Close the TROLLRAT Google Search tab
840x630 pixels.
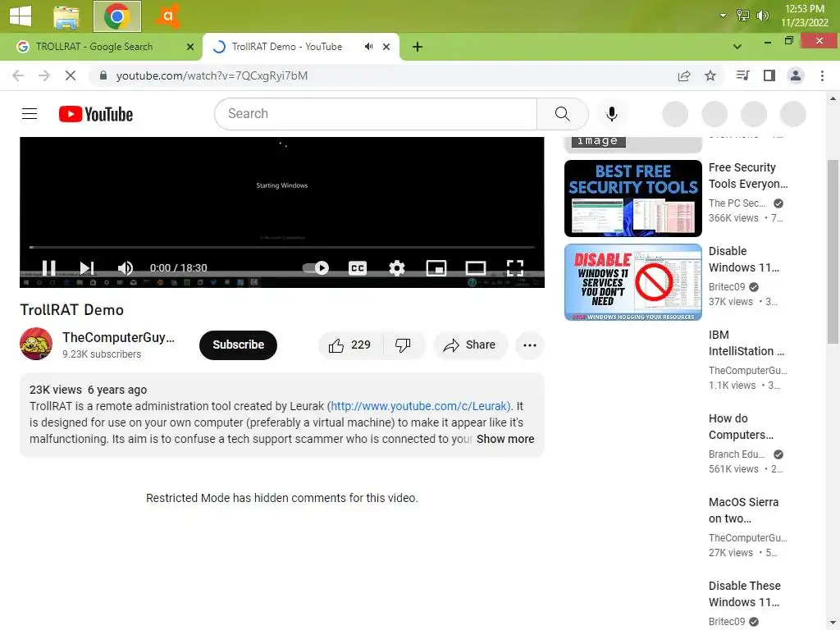[189, 47]
